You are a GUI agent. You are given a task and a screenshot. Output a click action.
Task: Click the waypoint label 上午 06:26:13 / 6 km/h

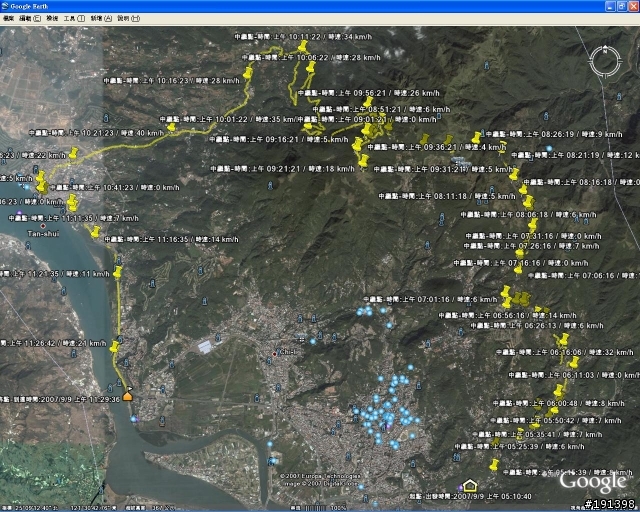(x=537, y=325)
